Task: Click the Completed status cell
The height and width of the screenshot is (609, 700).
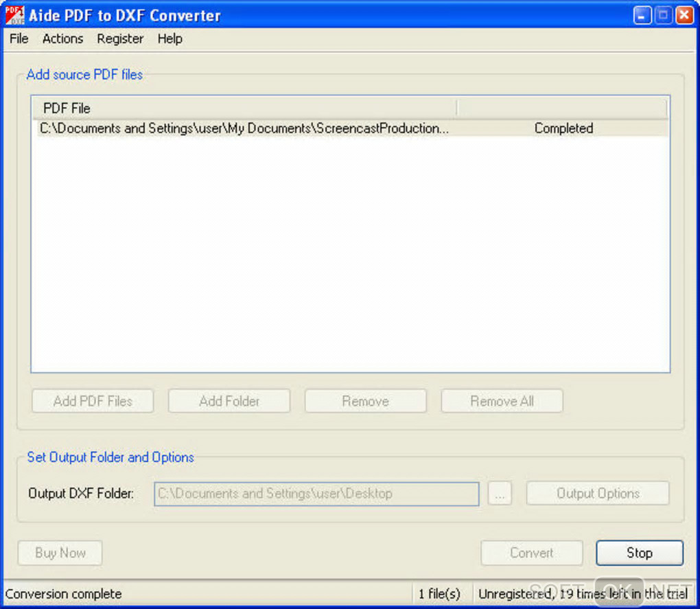Action: tap(563, 128)
